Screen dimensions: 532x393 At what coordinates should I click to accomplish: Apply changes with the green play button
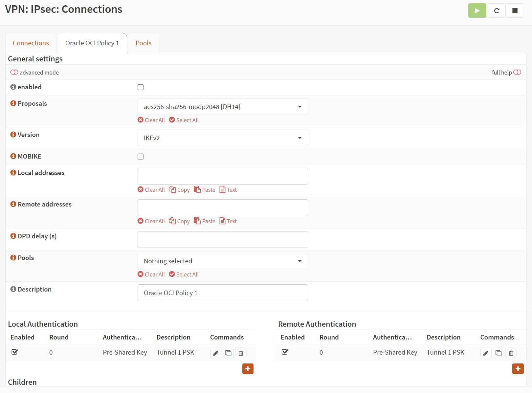477,10
